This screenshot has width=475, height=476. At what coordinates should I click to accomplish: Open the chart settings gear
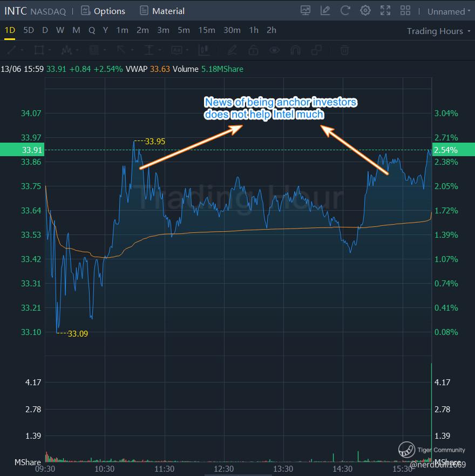point(365,11)
